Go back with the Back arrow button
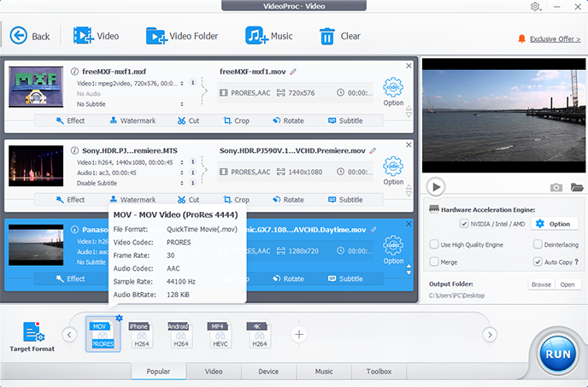The image size is (588, 387). pos(30,36)
